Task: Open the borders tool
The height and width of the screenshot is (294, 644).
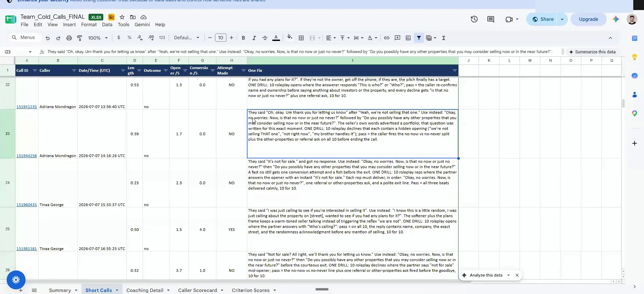Action: coord(301,38)
